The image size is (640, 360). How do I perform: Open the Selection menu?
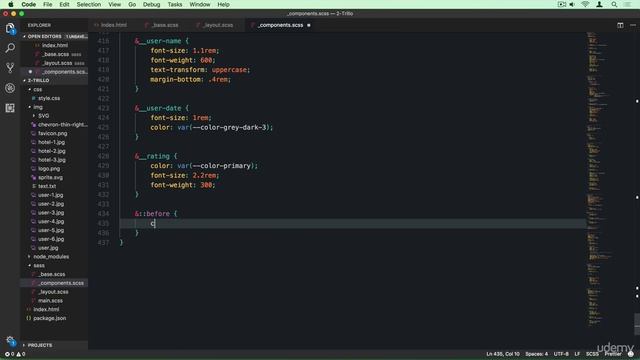click(89, 4)
